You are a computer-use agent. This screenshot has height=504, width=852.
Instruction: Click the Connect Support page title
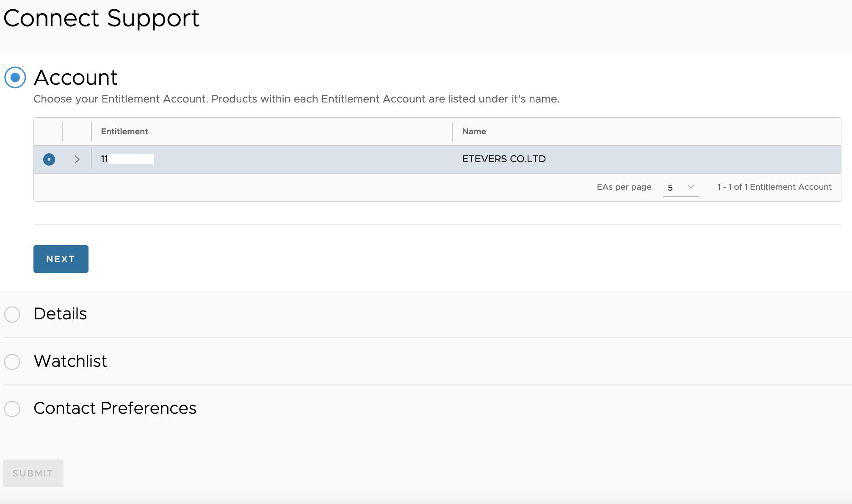pyautogui.click(x=101, y=18)
